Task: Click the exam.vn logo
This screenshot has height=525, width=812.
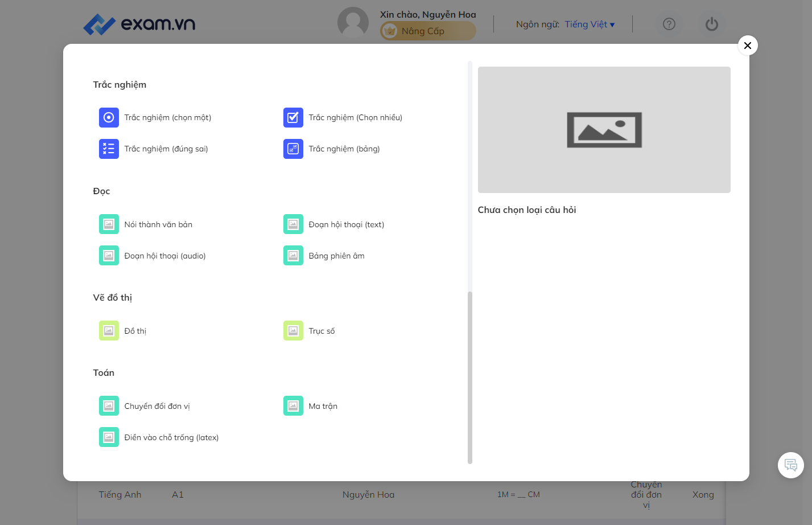Action: 139,24
